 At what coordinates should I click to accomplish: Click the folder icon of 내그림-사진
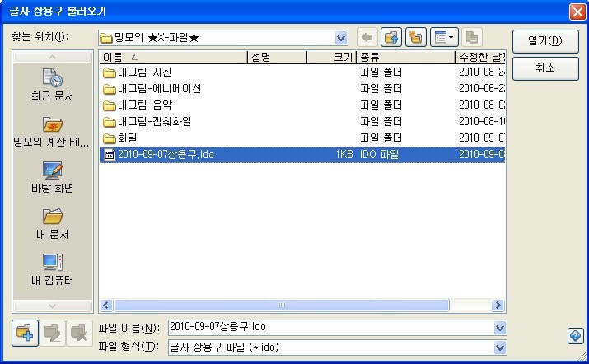click(x=110, y=72)
